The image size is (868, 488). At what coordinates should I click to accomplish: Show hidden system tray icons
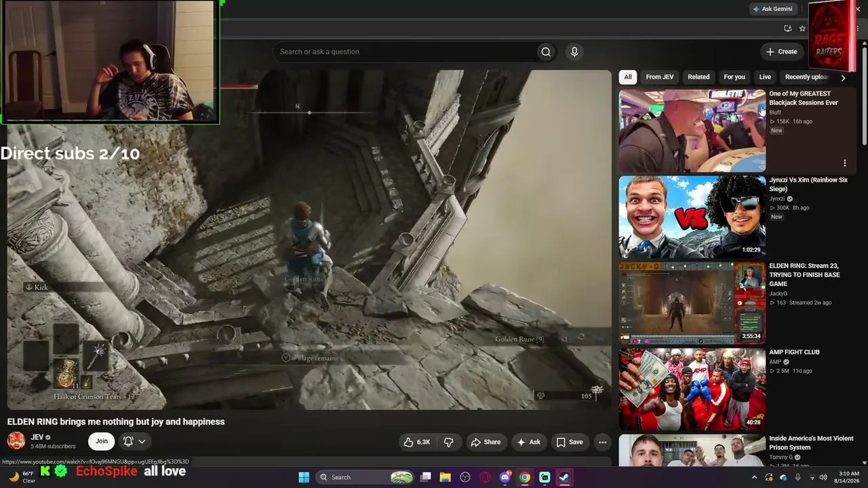(x=754, y=477)
